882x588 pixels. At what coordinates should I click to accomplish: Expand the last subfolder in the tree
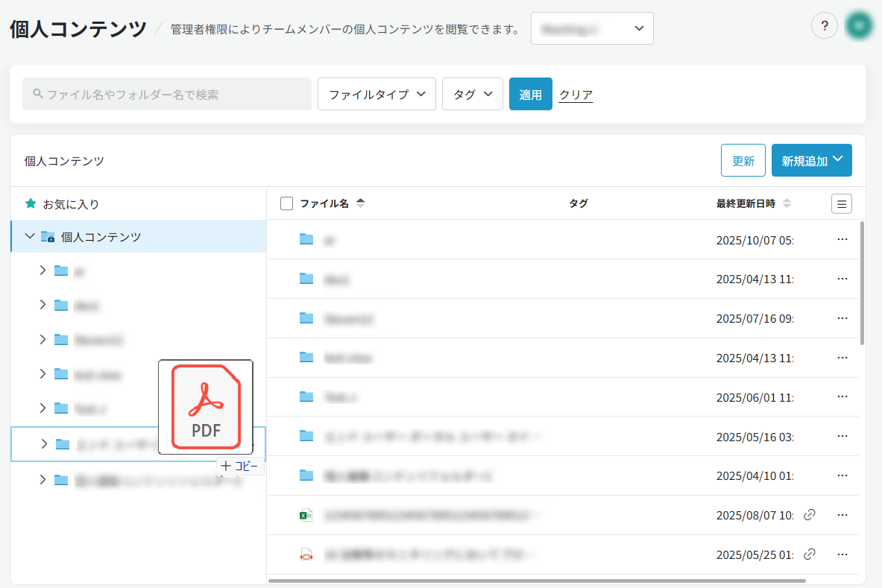(42, 479)
